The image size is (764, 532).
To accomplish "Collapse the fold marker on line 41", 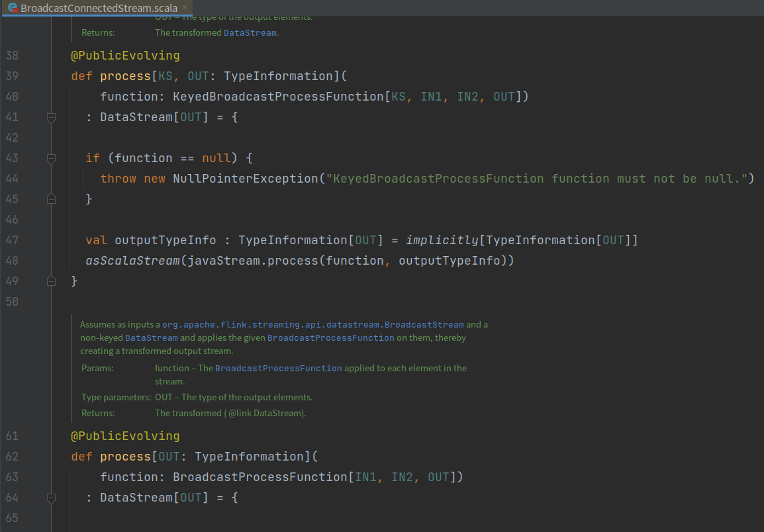I will [x=51, y=117].
